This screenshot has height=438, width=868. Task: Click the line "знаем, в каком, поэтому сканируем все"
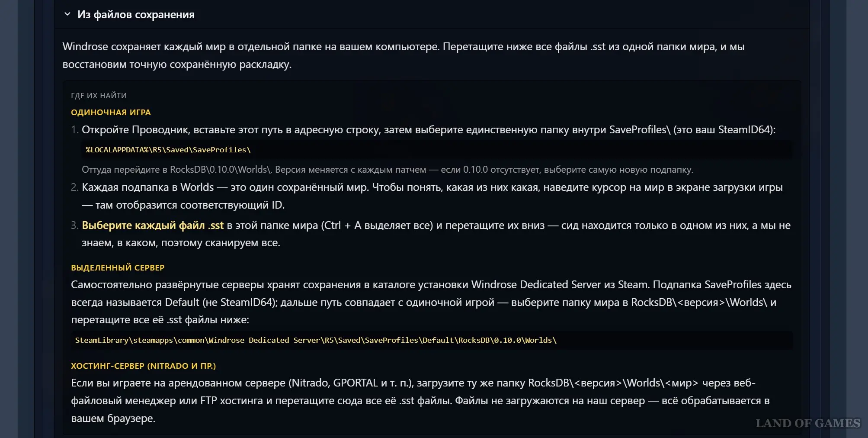181,243
